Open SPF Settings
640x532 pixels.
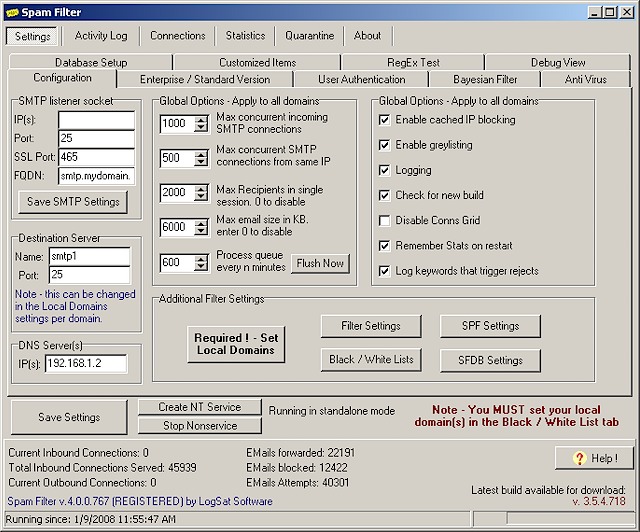pos(490,326)
